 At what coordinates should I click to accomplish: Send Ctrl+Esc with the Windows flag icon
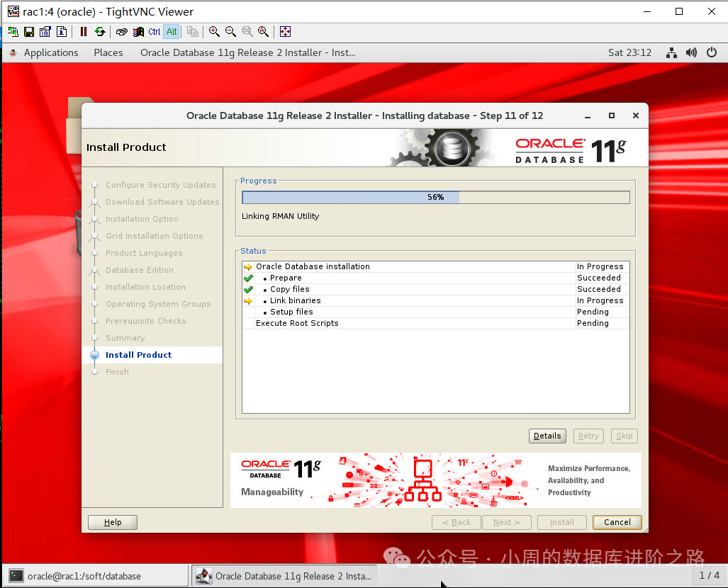(x=138, y=32)
